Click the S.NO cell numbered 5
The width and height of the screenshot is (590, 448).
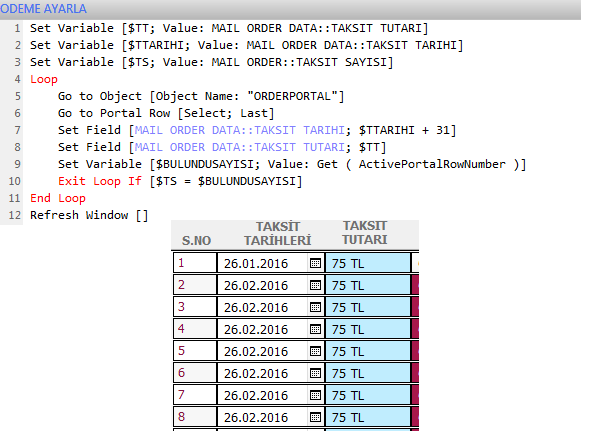195,351
